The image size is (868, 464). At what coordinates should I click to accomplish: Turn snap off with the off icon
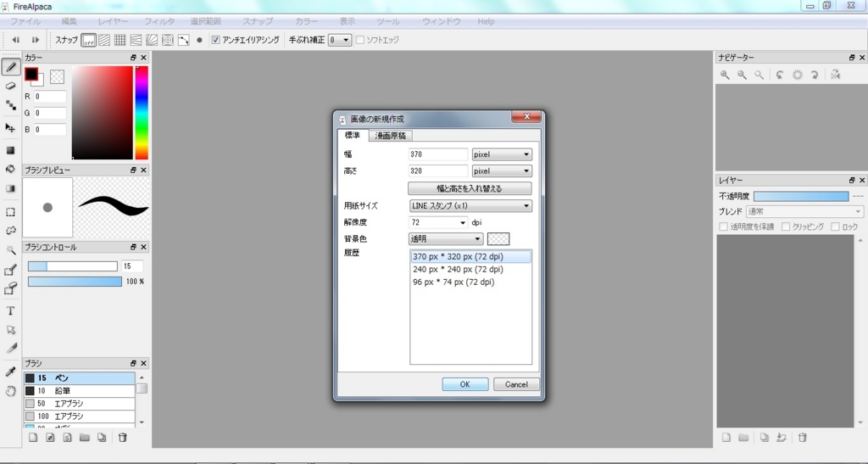(88, 40)
